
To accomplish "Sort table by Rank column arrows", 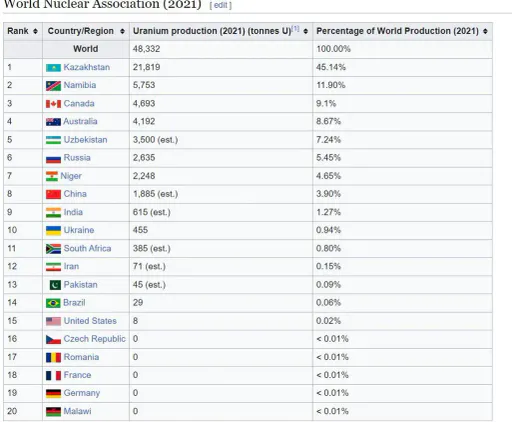I will [35, 31].
